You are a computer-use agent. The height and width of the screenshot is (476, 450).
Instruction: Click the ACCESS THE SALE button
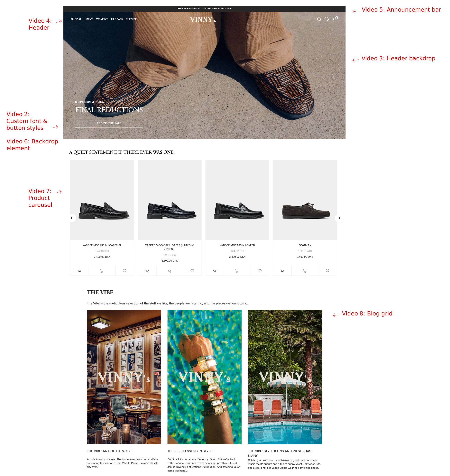109,123
